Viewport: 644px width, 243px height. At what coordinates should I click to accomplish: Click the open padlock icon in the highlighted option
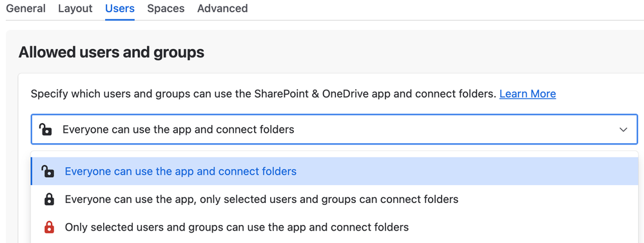point(48,171)
